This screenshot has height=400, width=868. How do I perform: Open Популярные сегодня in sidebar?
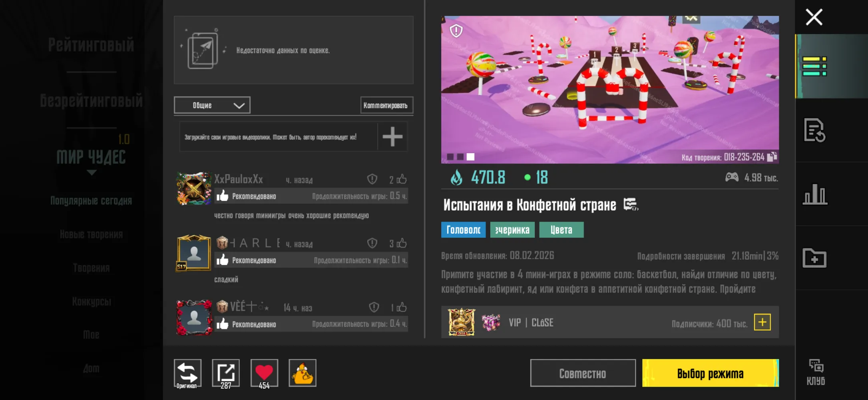[91, 201]
